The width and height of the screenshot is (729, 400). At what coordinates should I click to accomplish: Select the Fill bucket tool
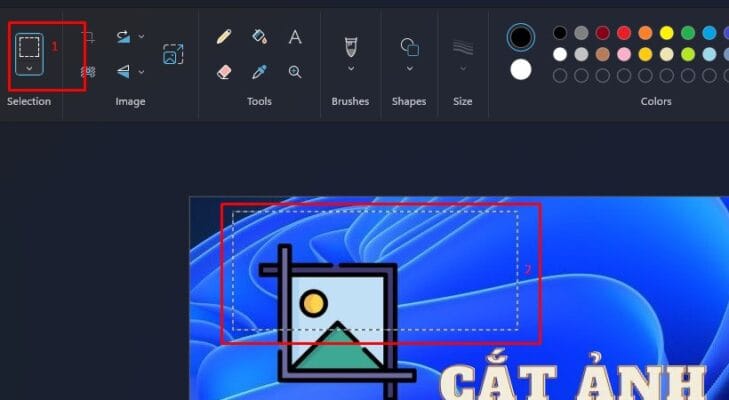(259, 36)
